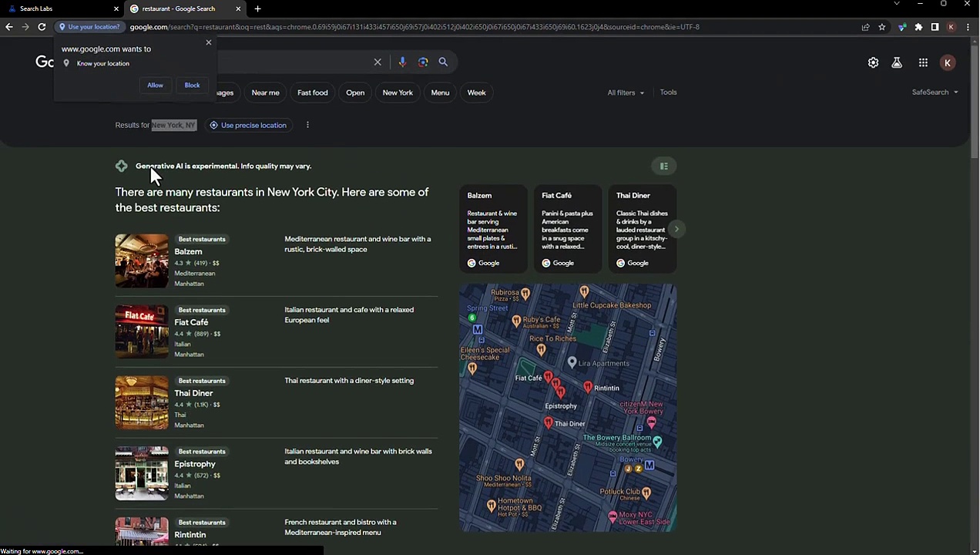
Task: Open the Tools options
Action: pyautogui.click(x=668, y=92)
